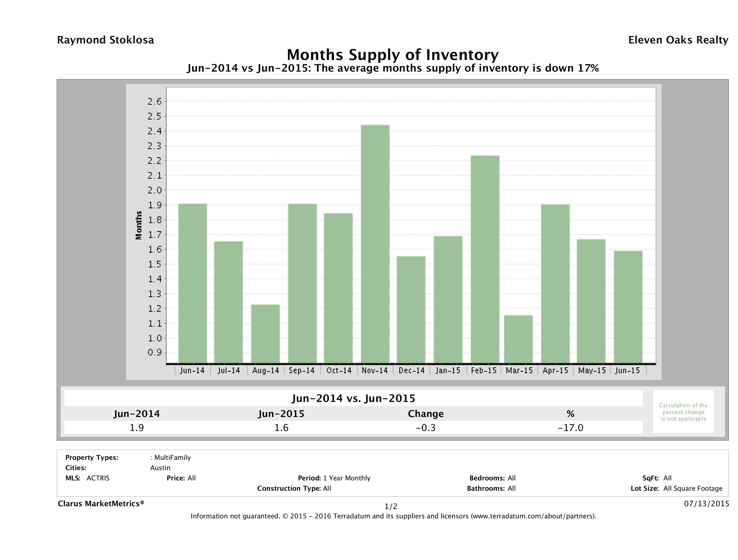Click the Raymond Stoklosa name

click(105, 40)
